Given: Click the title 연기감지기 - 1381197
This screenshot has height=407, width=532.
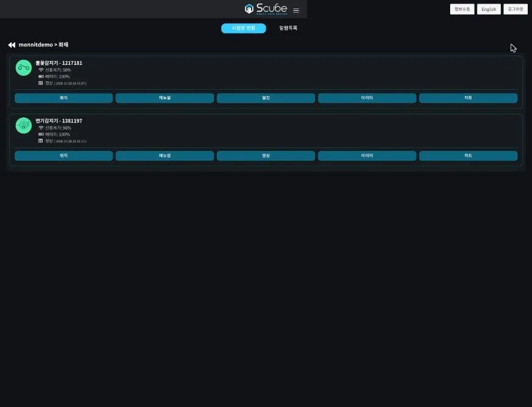Looking at the screenshot, I should [x=59, y=120].
